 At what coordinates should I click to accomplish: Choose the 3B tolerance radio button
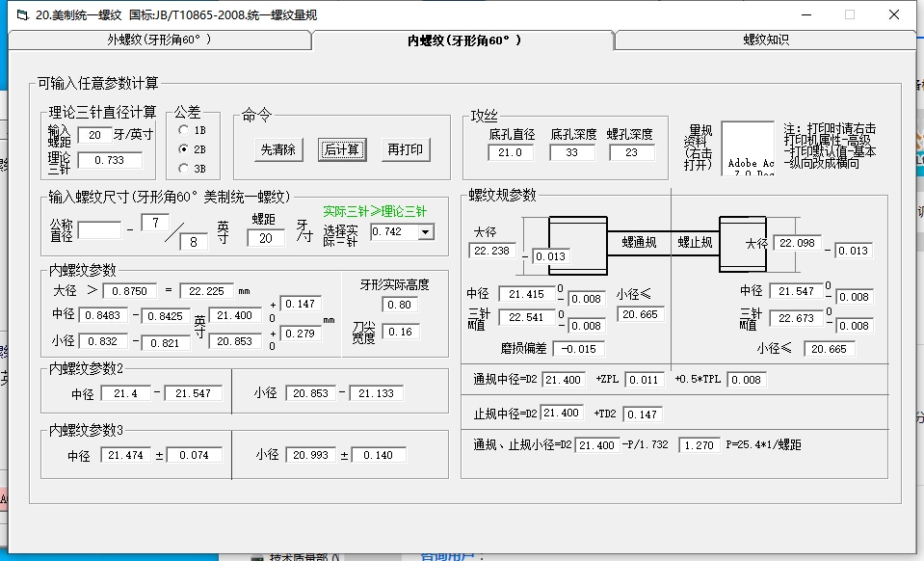coord(184,169)
